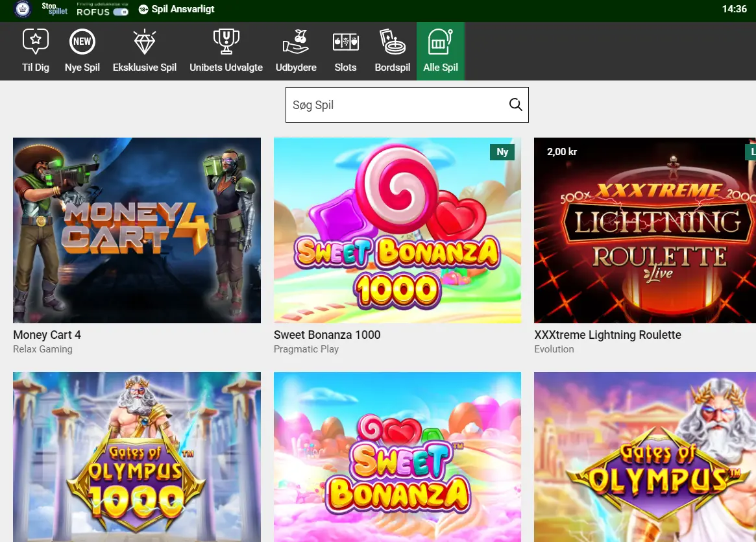Click the Money Cart 4 title text
This screenshot has height=542, width=756.
(x=47, y=335)
